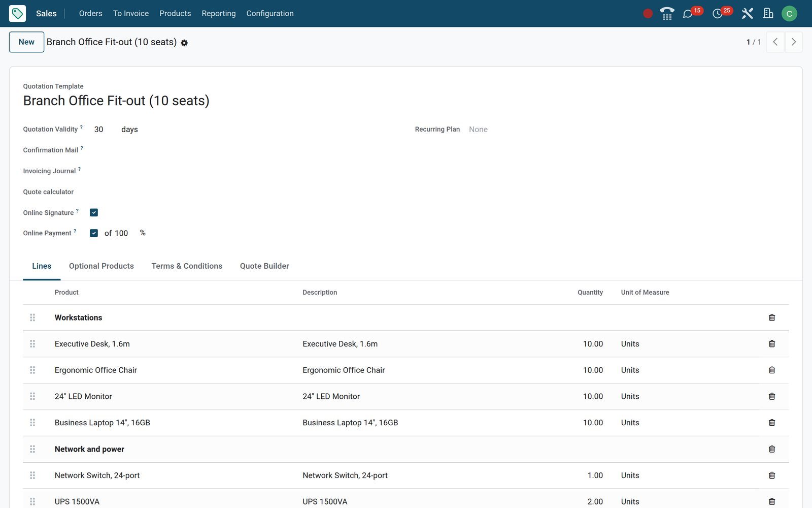Delete the Workstations section row

pyautogui.click(x=772, y=317)
